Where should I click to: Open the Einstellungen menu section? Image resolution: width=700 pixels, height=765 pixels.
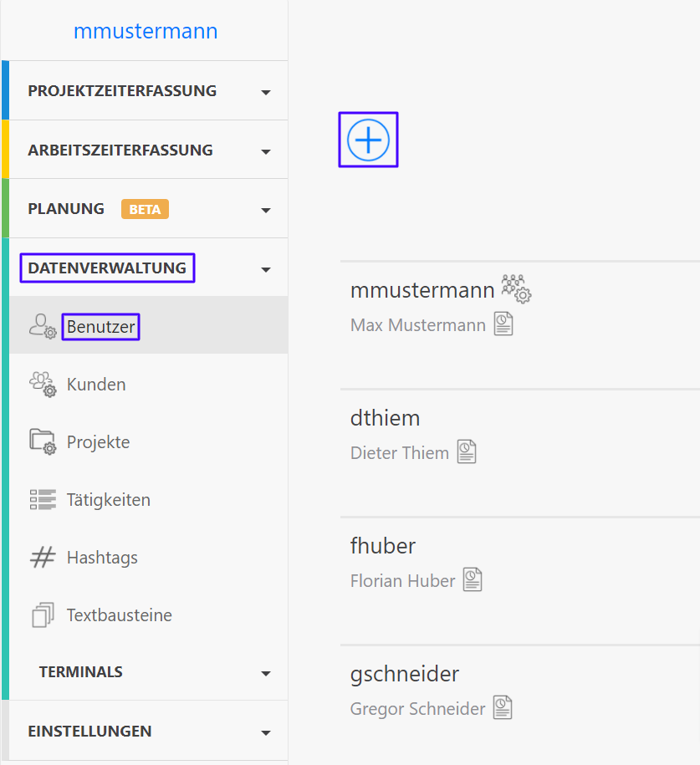tap(148, 731)
